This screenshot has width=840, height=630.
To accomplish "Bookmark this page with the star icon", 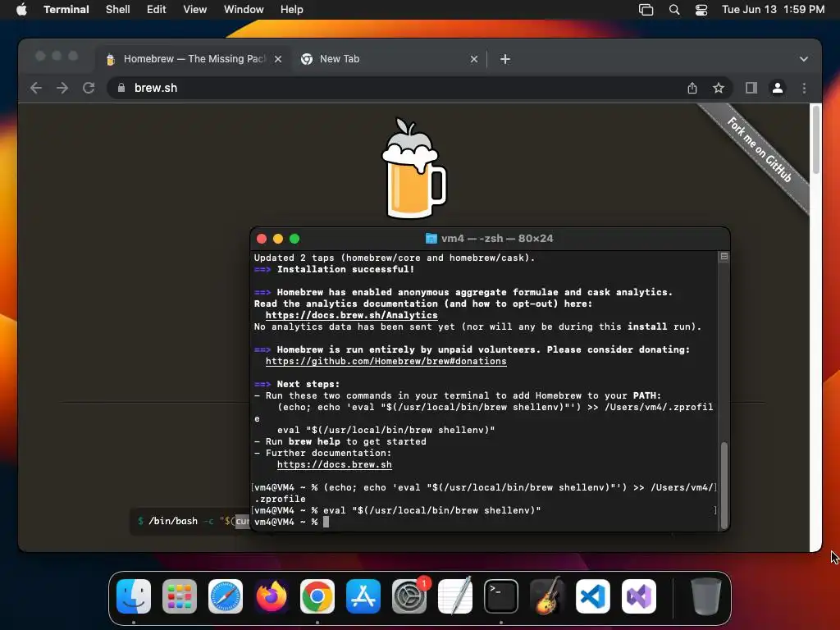I will 719,88.
